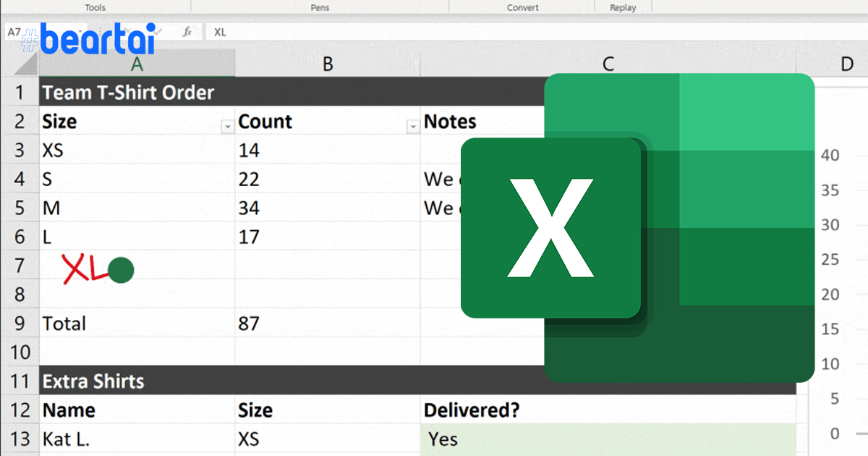This screenshot has width=868, height=456.
Task: Select row header 11
Action: tap(20, 381)
